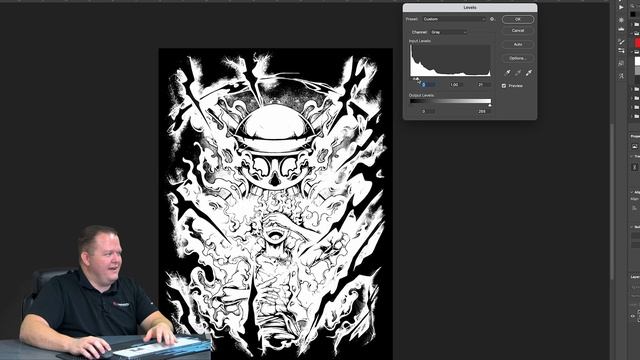The image size is (640, 360).
Task: Click the red color swatch in right panel
Action: click(x=637, y=42)
